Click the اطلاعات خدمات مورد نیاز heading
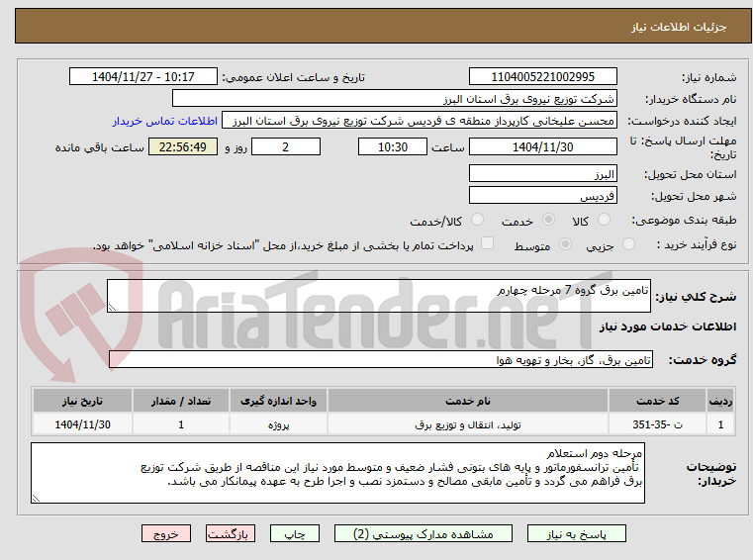This screenshot has height=560, width=753. tap(668, 327)
